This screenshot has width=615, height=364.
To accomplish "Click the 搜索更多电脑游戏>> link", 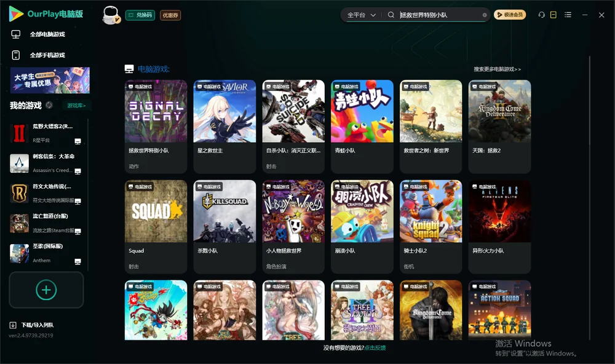I will click(498, 69).
